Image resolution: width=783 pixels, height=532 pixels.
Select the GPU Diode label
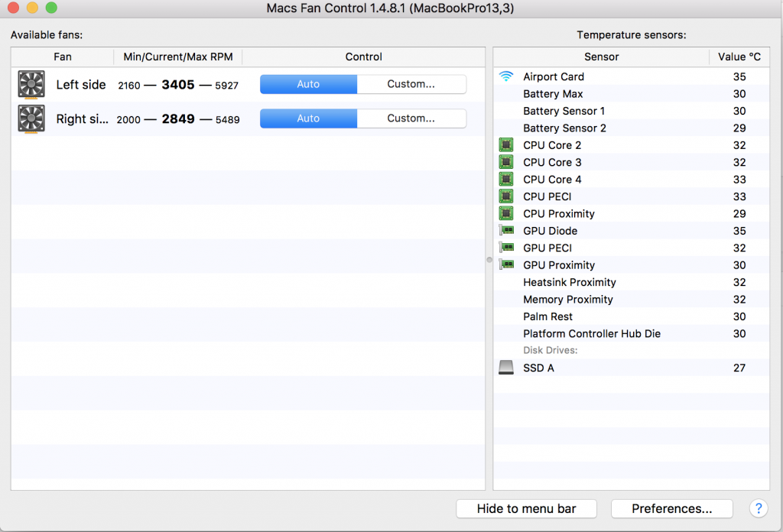point(550,231)
